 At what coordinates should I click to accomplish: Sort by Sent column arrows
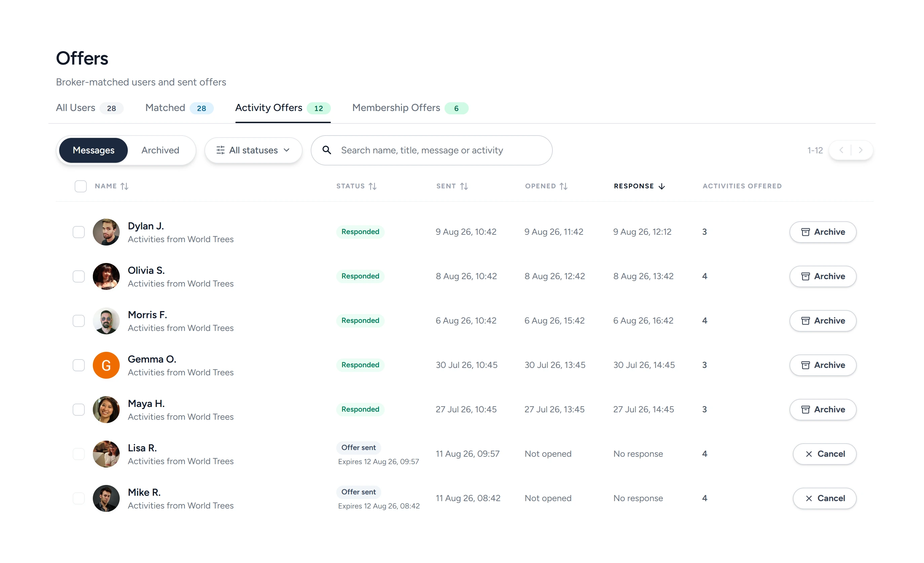[x=464, y=186]
